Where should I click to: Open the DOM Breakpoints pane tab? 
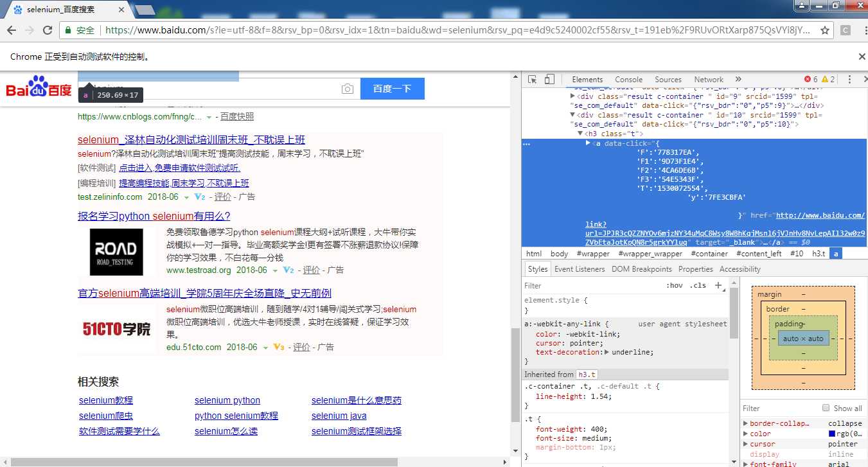642,269
